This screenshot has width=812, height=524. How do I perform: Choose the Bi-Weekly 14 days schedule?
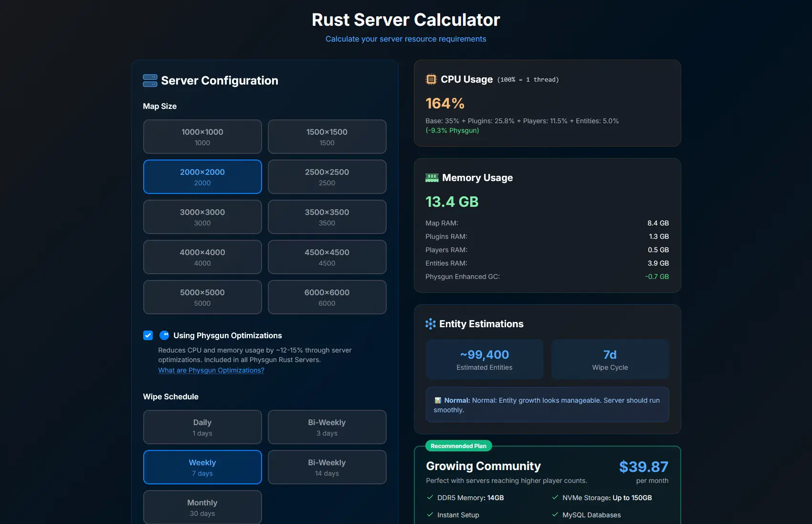[327, 467]
